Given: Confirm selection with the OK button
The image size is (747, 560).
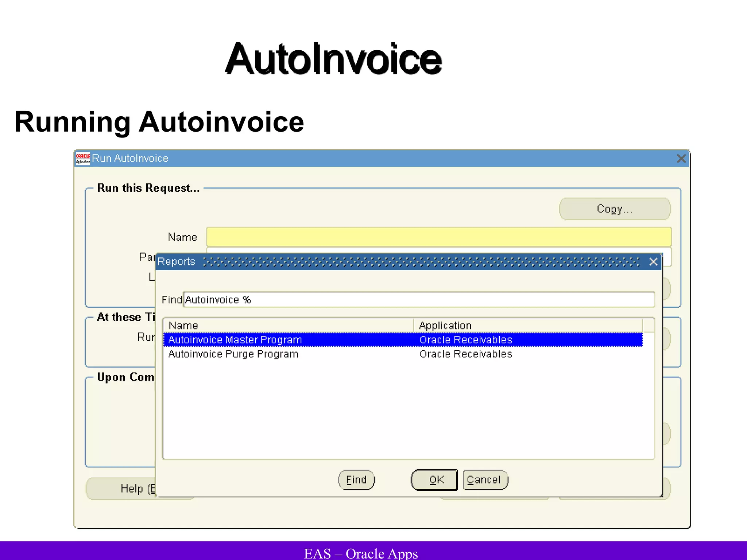Looking at the screenshot, I should [434, 480].
